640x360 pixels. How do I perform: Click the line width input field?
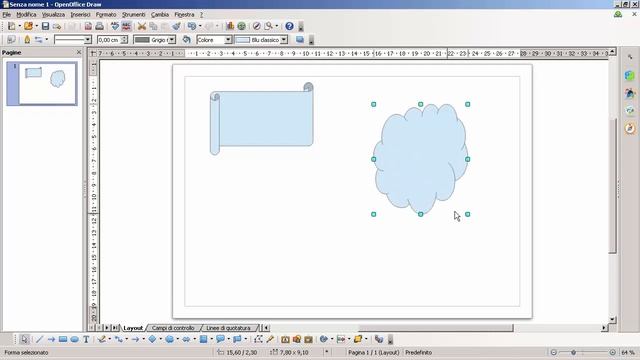(x=109, y=40)
